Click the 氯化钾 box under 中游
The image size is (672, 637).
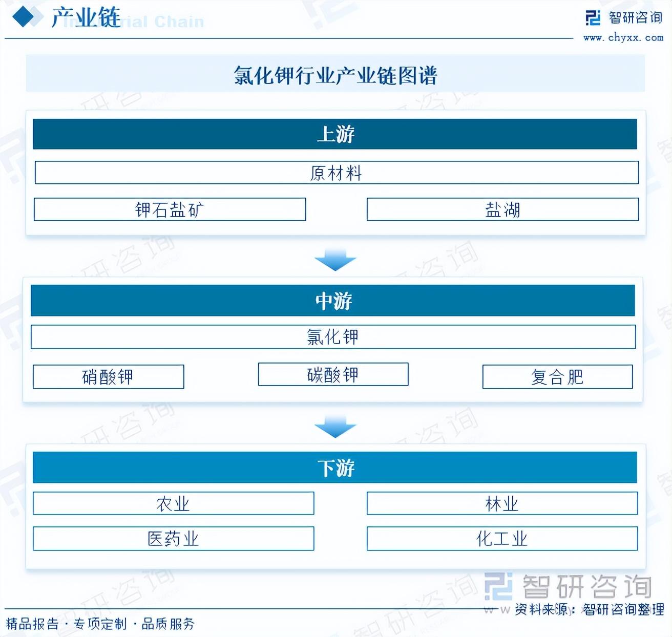click(333, 337)
